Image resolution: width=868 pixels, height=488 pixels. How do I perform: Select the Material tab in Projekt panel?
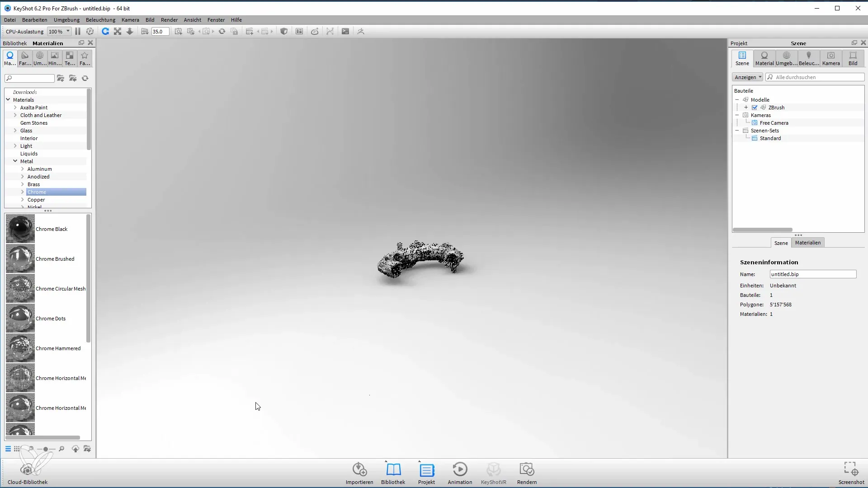click(764, 58)
